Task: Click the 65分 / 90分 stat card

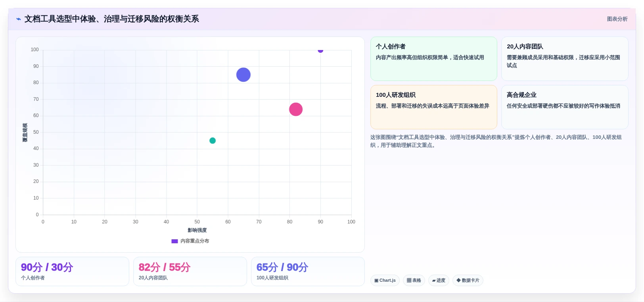Action: tap(308, 271)
